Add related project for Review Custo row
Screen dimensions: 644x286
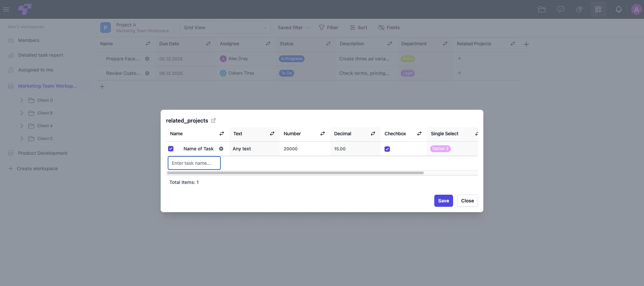click(459, 73)
